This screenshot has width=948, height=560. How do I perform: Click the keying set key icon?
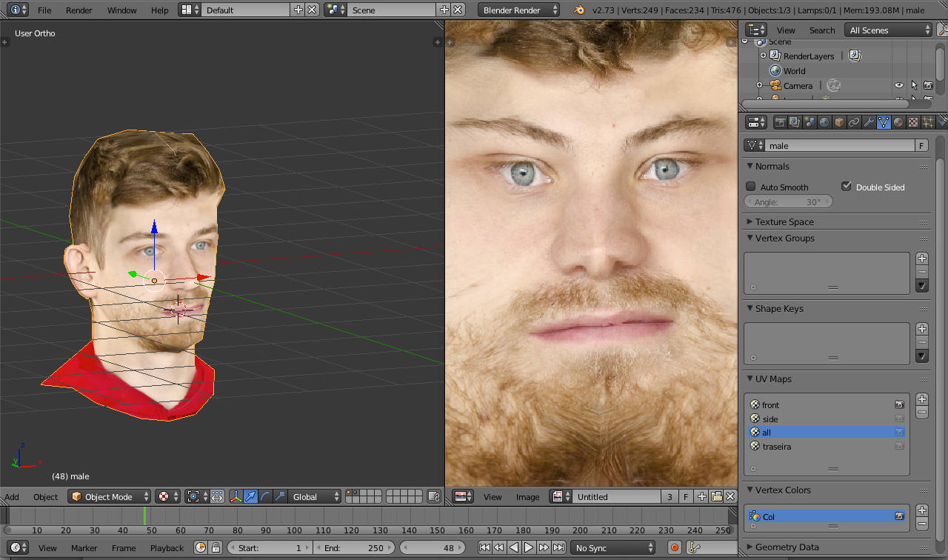pyautogui.click(x=695, y=547)
